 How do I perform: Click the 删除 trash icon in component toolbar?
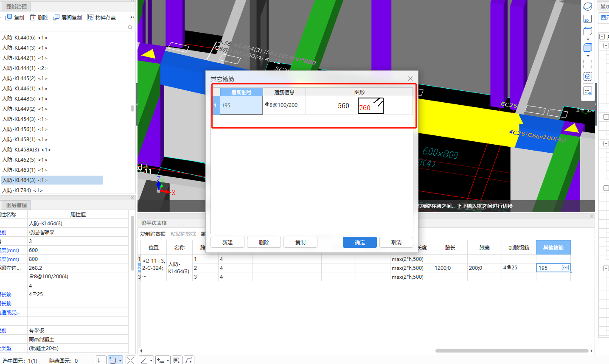[33, 17]
